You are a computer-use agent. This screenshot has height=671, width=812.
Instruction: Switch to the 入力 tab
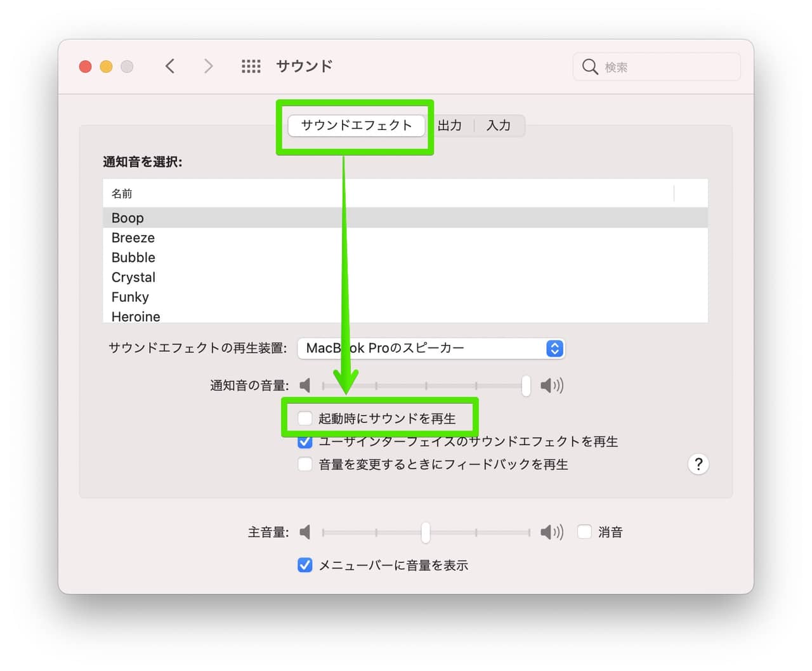[499, 126]
